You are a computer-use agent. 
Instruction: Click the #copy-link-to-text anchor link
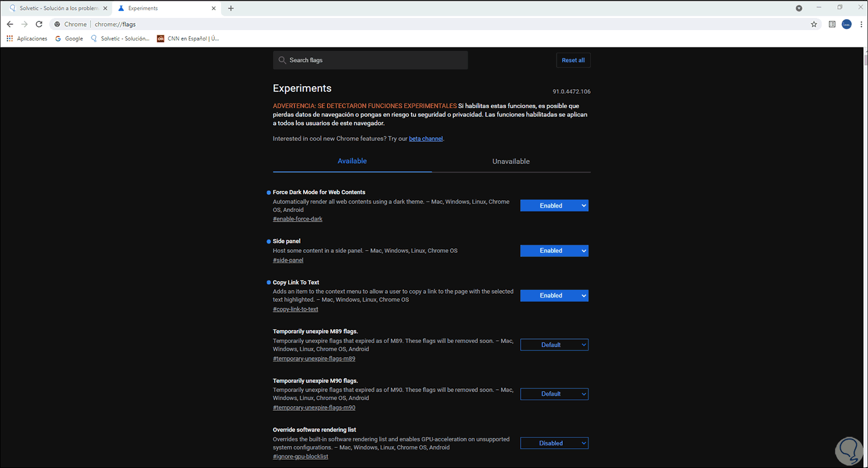295,309
